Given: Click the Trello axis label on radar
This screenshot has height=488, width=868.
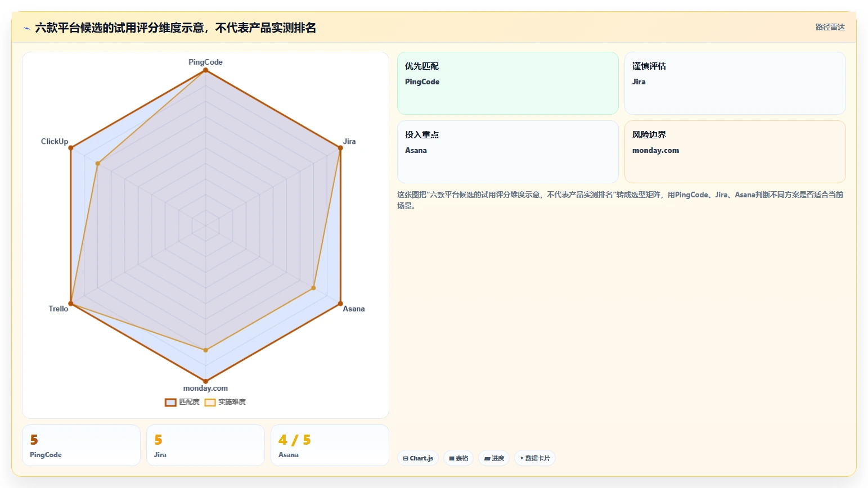Looking at the screenshot, I should coord(59,309).
